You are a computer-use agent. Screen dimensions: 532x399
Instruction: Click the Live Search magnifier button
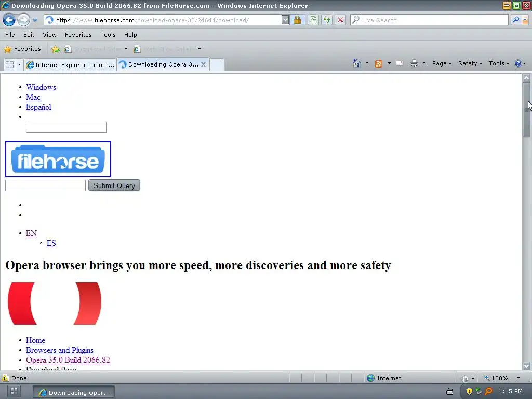coord(516,20)
